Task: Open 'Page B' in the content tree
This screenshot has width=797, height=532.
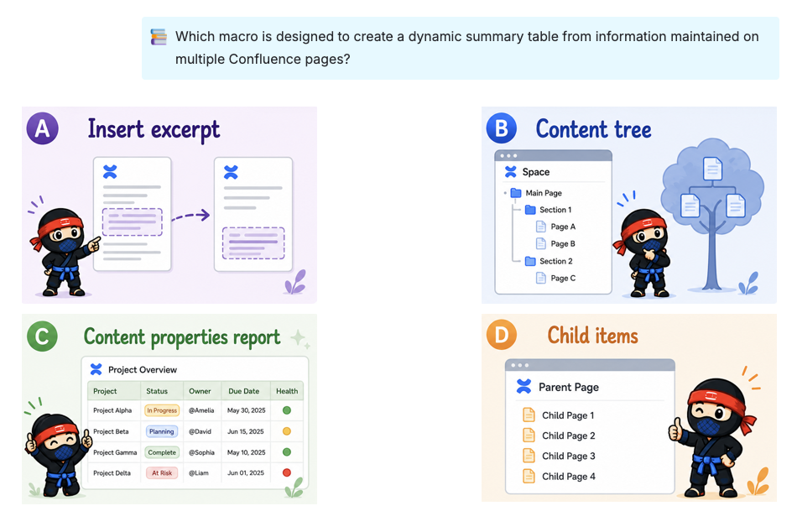Action: tap(563, 243)
